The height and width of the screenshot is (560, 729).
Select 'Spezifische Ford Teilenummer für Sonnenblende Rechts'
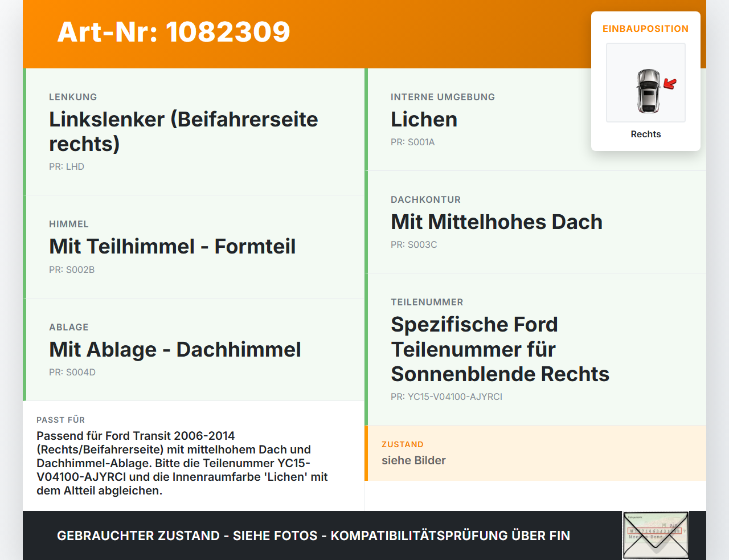pos(500,349)
